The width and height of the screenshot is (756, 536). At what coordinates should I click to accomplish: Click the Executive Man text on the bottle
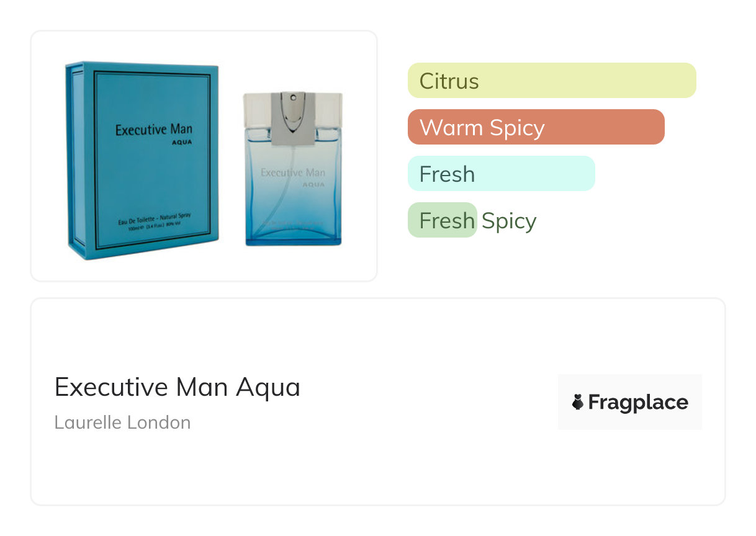pos(292,172)
